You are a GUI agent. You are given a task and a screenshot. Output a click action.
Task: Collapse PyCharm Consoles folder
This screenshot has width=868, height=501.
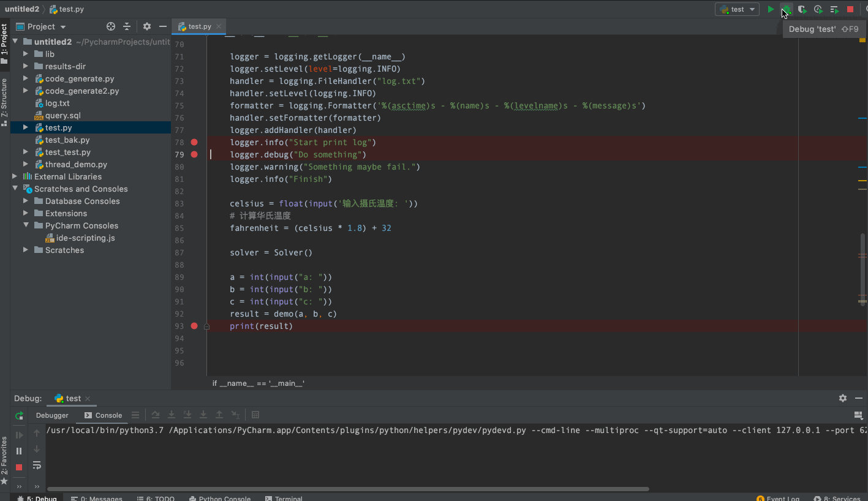[26, 225]
